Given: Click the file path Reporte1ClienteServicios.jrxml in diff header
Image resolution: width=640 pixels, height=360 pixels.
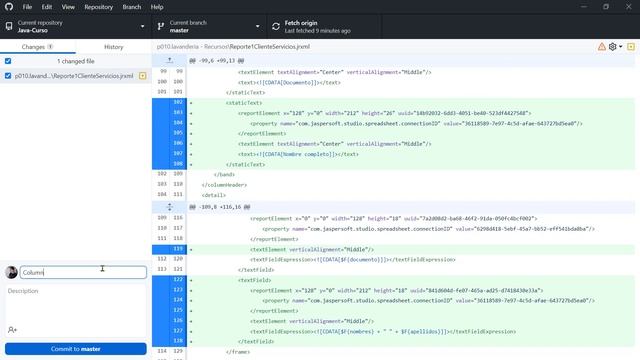Looking at the screenshot, I should point(233,47).
